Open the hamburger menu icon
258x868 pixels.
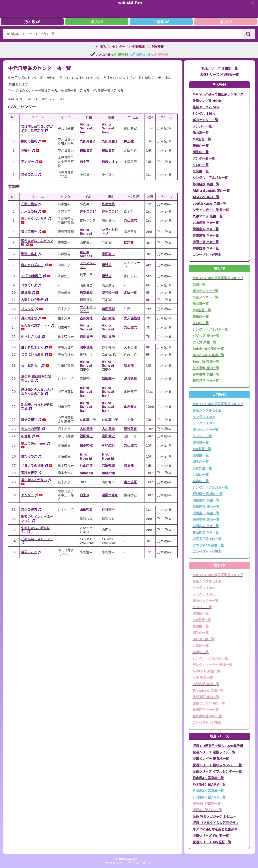pyautogui.click(x=252, y=3)
